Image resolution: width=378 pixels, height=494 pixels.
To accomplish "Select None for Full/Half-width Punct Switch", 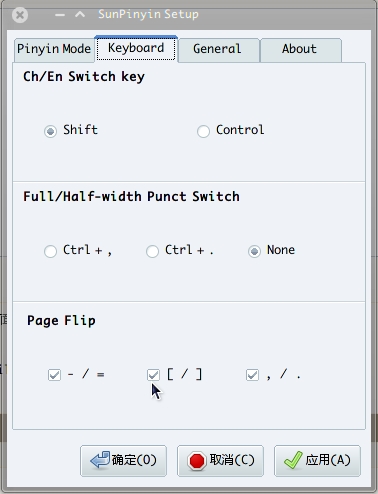I will (x=254, y=251).
